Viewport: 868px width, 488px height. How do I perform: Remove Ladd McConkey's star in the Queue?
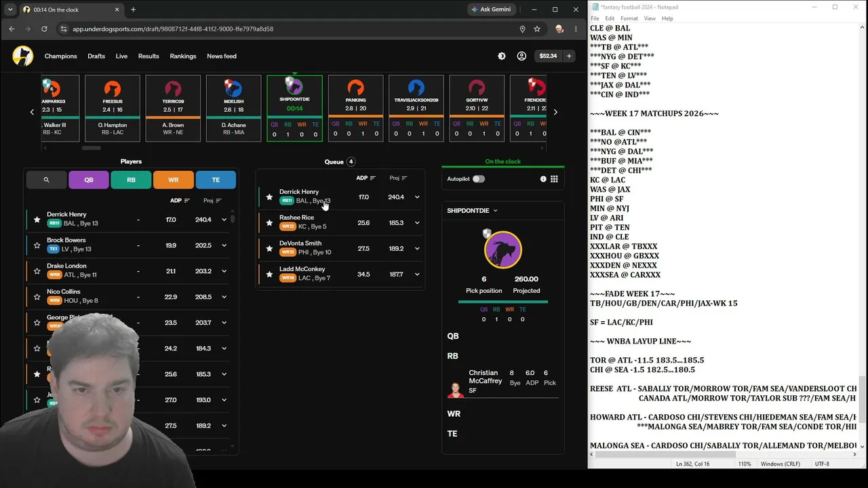point(269,274)
